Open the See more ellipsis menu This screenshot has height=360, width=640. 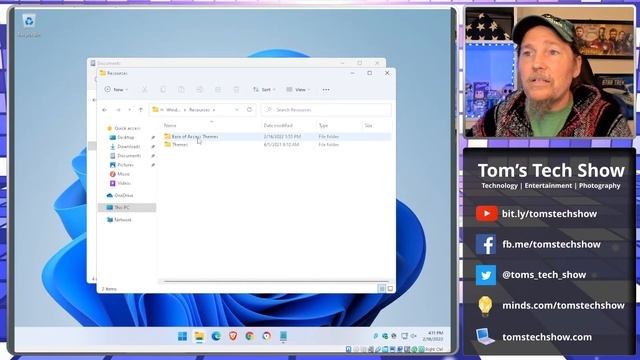click(326, 89)
